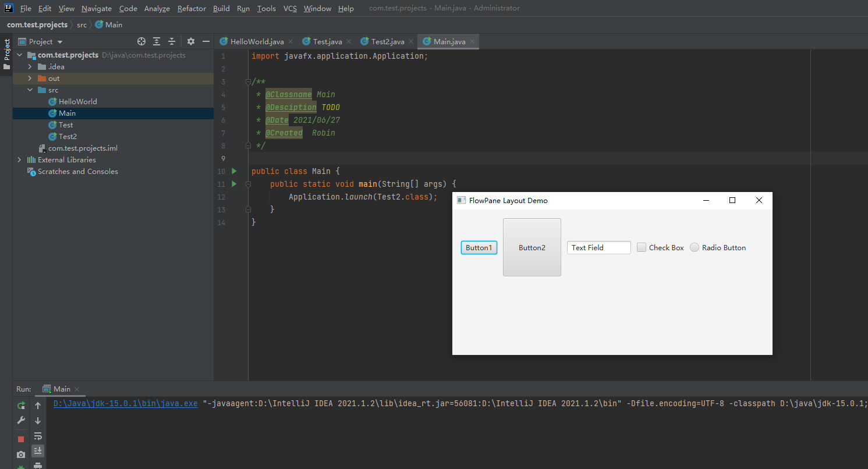Click the Rerun Main icon in Run panel
The width and height of the screenshot is (868, 469).
pyautogui.click(x=21, y=406)
